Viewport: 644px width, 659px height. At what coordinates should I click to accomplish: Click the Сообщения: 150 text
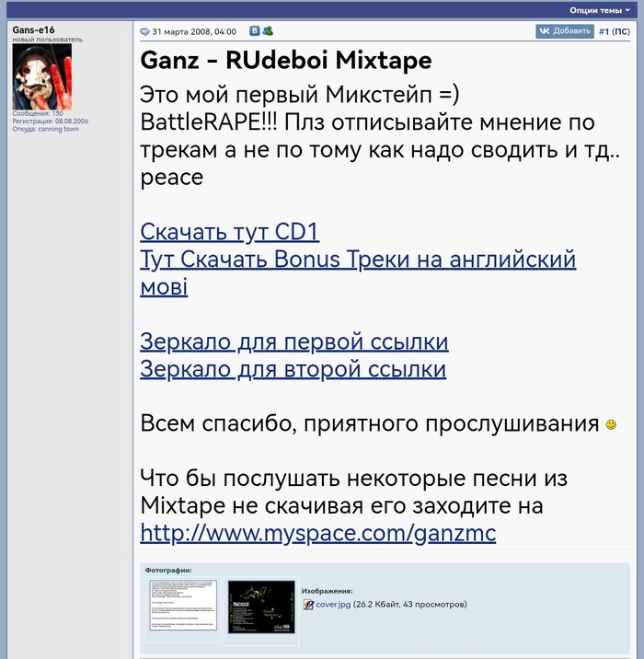pos(38,113)
